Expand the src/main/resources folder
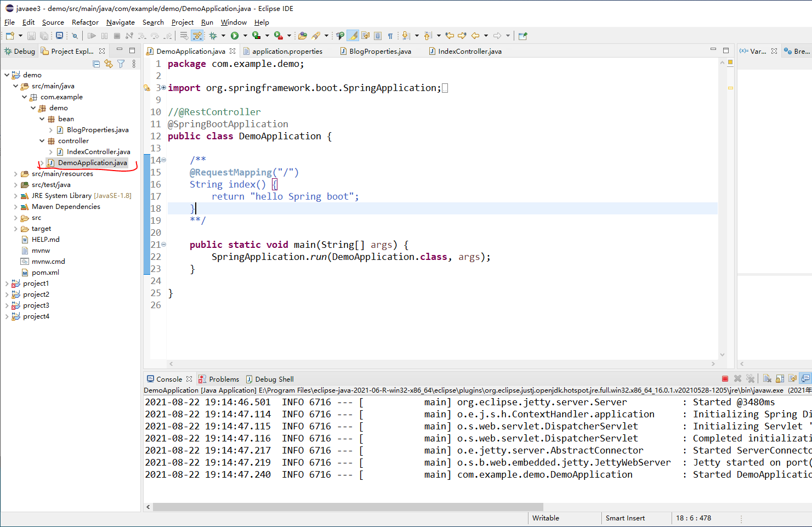Screen dimensions: 812x527 click(15, 173)
